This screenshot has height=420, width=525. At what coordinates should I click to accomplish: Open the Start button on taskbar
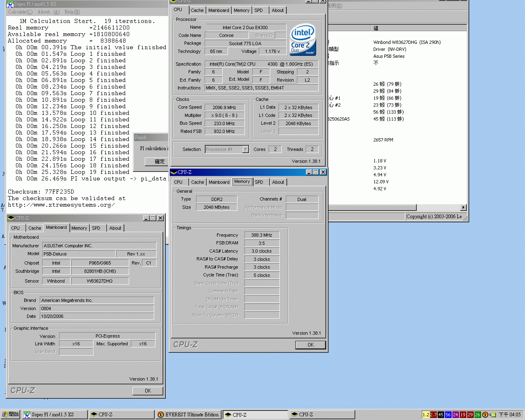click(10, 415)
